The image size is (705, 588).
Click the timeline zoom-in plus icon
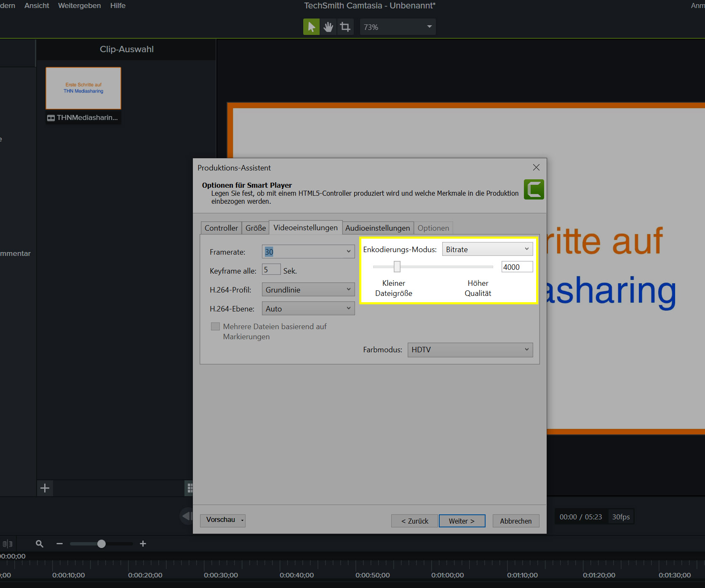click(143, 544)
